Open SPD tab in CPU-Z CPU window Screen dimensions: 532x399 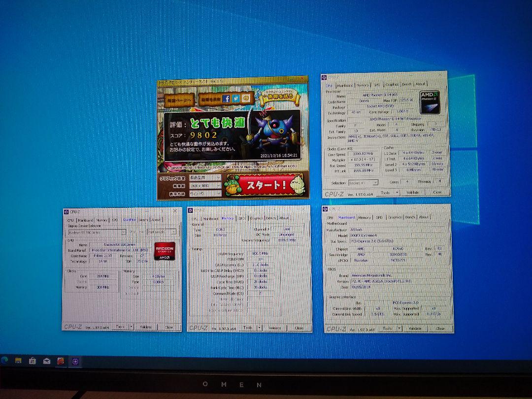[377, 85]
